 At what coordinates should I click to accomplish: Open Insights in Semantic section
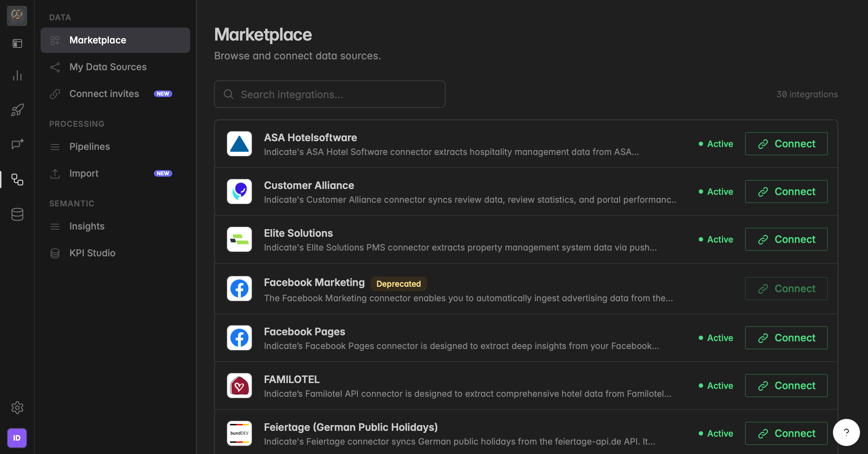click(x=115, y=226)
